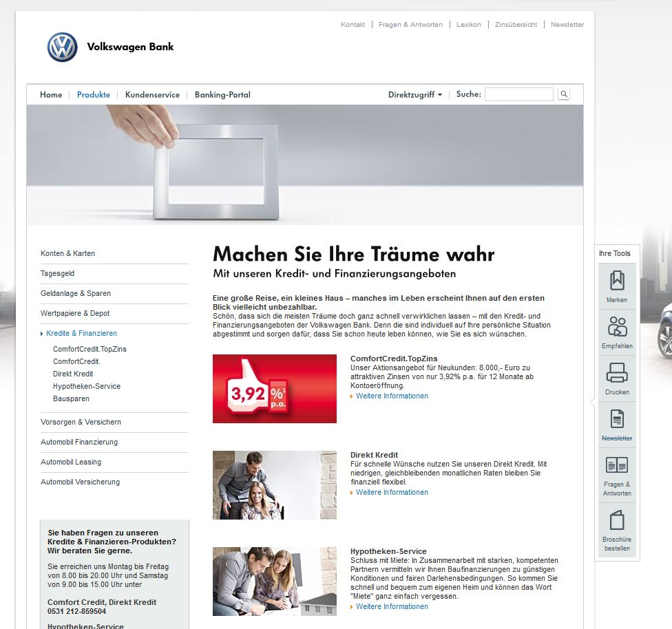
Task: Click the Kontakt top link
Action: click(353, 24)
